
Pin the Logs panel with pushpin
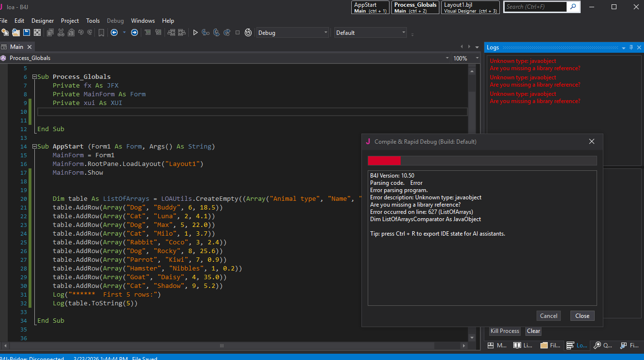(631, 47)
